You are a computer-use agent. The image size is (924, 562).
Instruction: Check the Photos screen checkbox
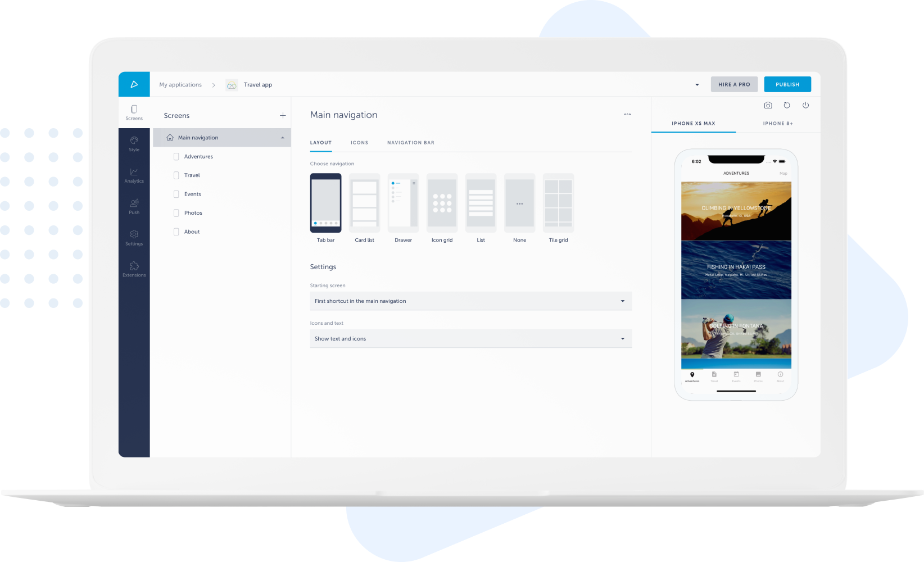click(176, 212)
